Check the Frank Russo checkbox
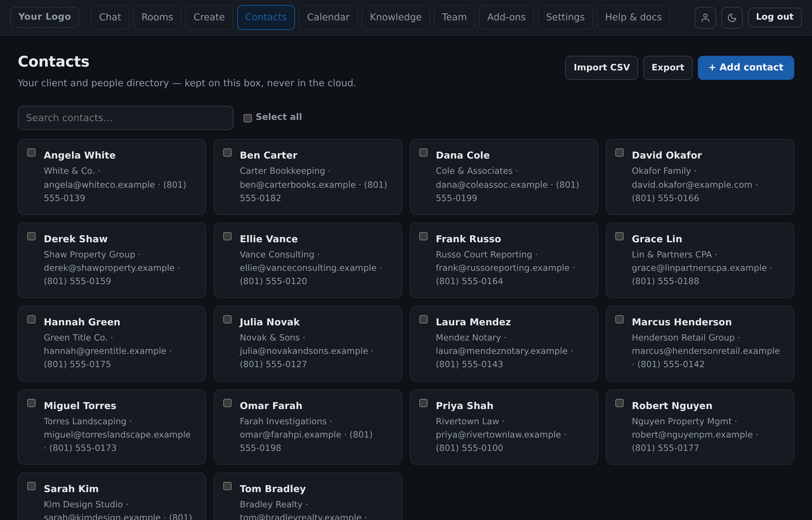The width and height of the screenshot is (812, 520). [423, 236]
